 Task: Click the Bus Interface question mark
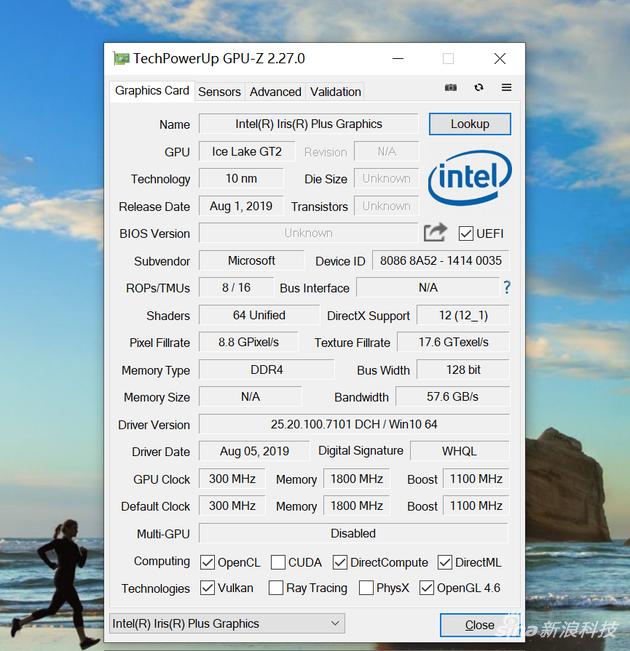click(507, 287)
